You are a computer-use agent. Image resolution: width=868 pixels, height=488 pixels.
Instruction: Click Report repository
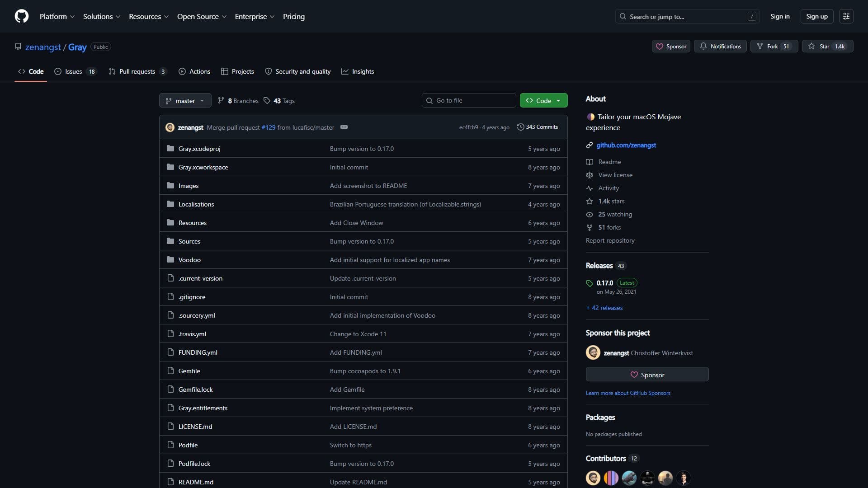pyautogui.click(x=610, y=240)
